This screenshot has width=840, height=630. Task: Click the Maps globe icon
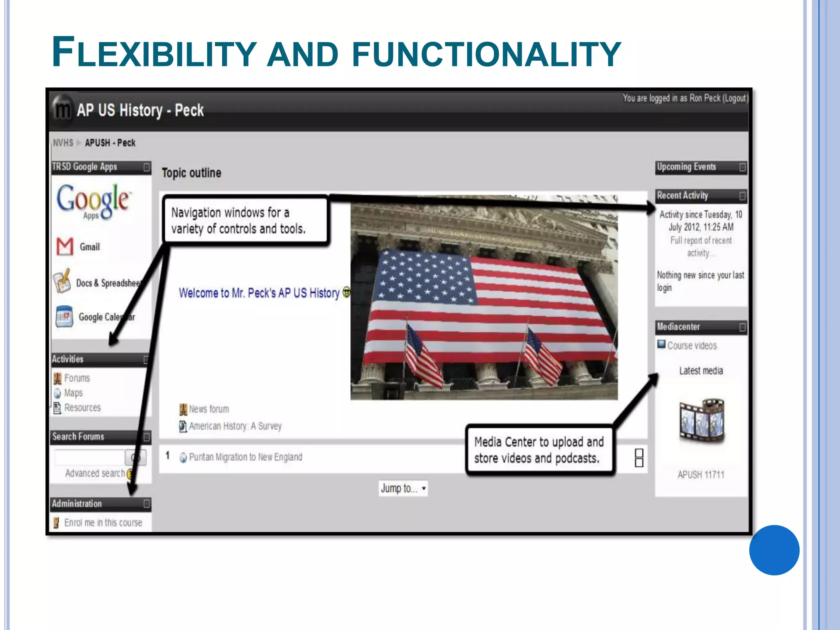coord(57,393)
